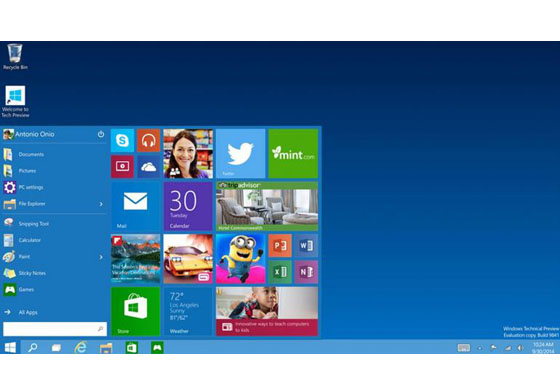
Task: Open the OneDrive cloud tile
Action: pyautogui.click(x=149, y=166)
